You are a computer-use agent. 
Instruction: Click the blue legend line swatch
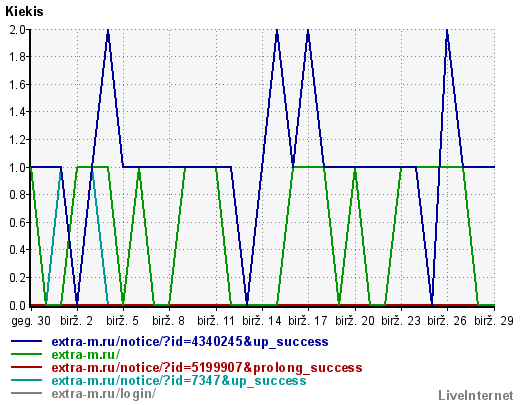(27, 341)
